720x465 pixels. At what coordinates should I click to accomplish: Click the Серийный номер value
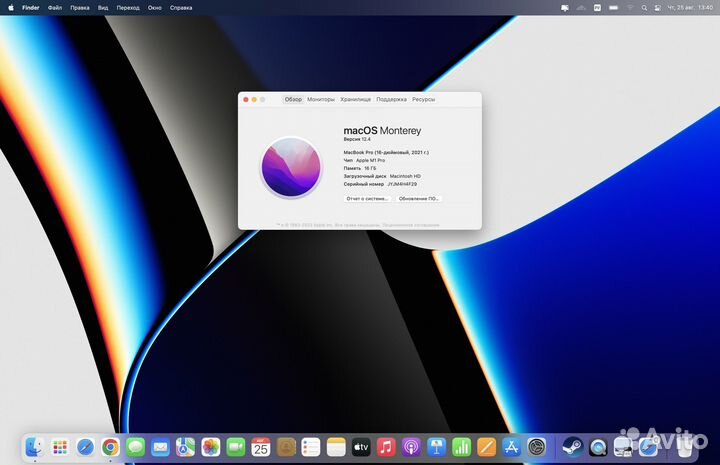[402, 184]
